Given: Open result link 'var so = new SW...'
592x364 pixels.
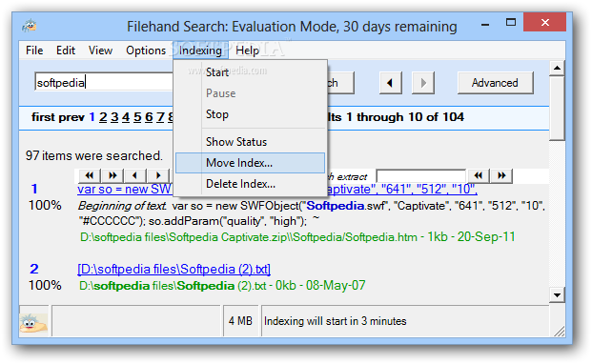Looking at the screenshot, I should 125,189.
